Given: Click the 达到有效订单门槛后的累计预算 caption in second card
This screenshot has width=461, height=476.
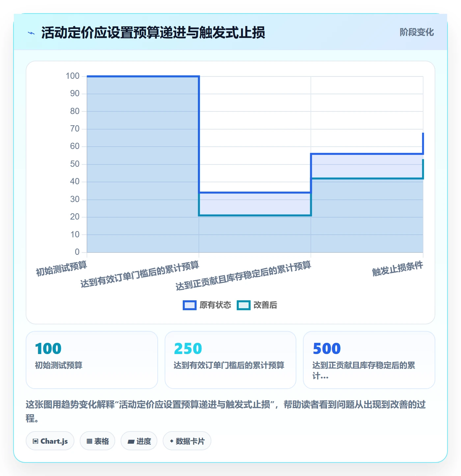Looking at the screenshot, I should point(229,365).
